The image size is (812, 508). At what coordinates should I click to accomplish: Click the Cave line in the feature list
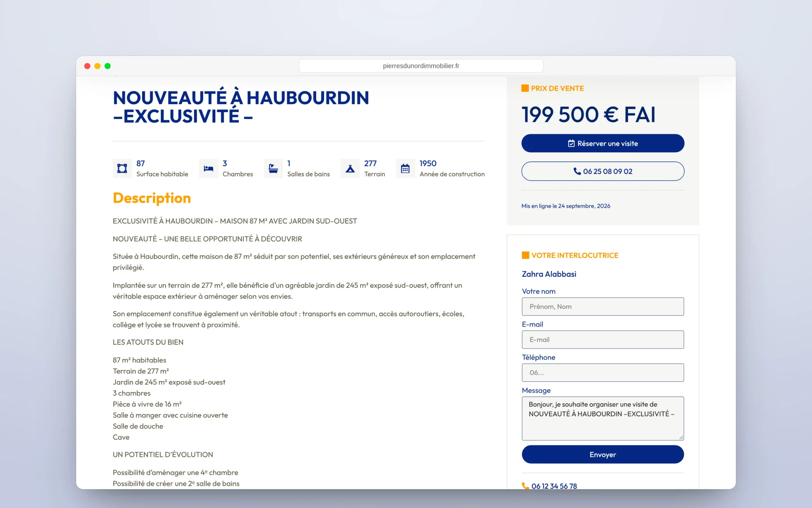click(121, 437)
